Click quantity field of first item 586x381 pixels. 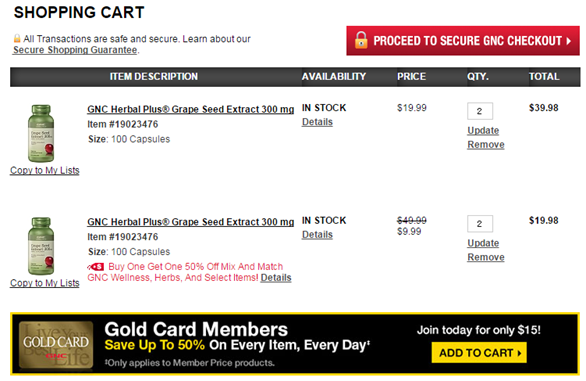480,111
